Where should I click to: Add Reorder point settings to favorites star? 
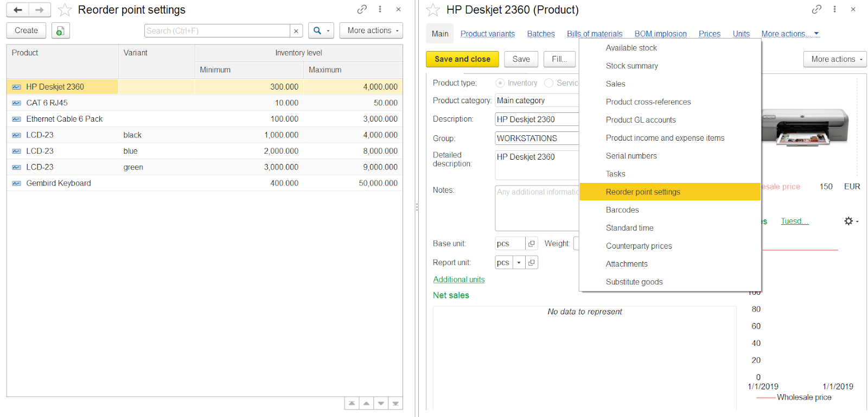65,10
